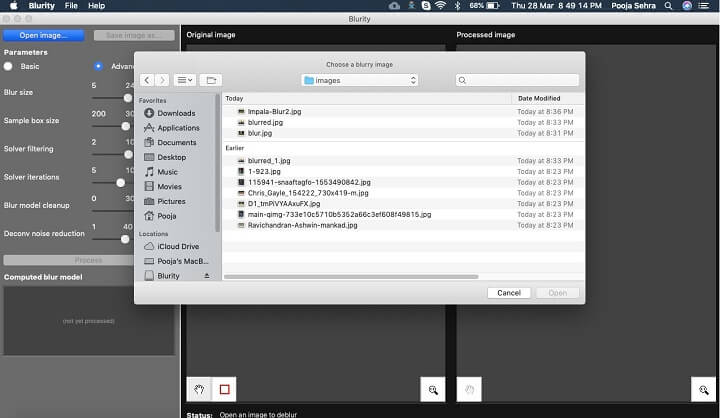Click the Solver iterations slider handle
The image size is (720, 418).
click(120, 183)
